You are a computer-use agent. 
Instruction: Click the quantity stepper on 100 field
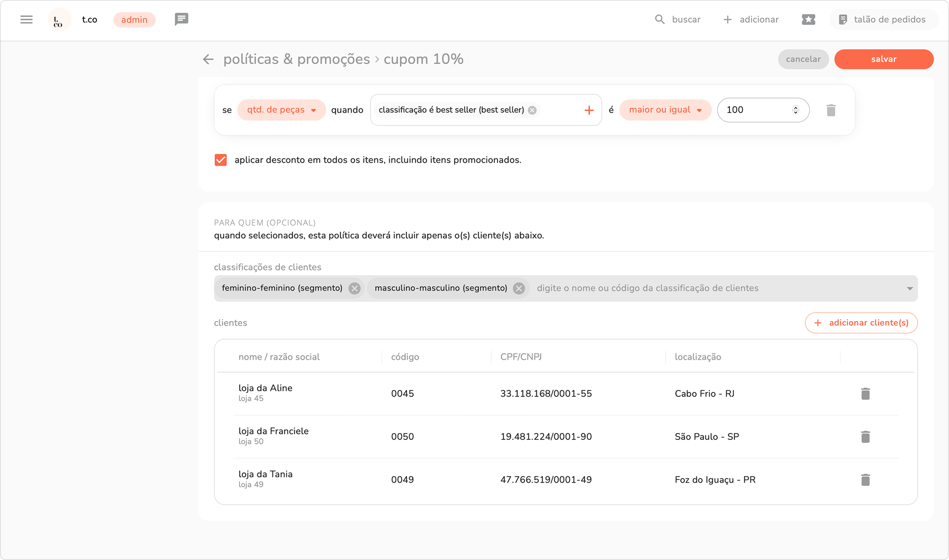pyautogui.click(x=795, y=110)
